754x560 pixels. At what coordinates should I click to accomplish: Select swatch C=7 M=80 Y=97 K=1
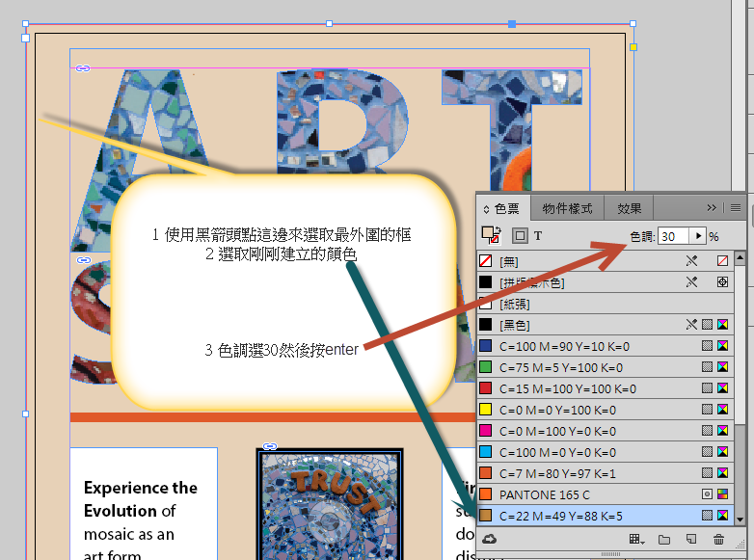tap(606, 472)
